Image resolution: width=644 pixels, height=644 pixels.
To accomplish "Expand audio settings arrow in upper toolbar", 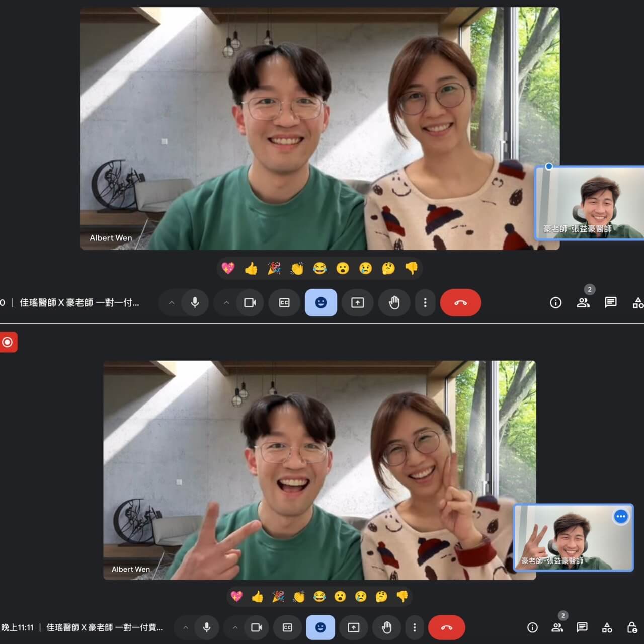I will pos(172,302).
